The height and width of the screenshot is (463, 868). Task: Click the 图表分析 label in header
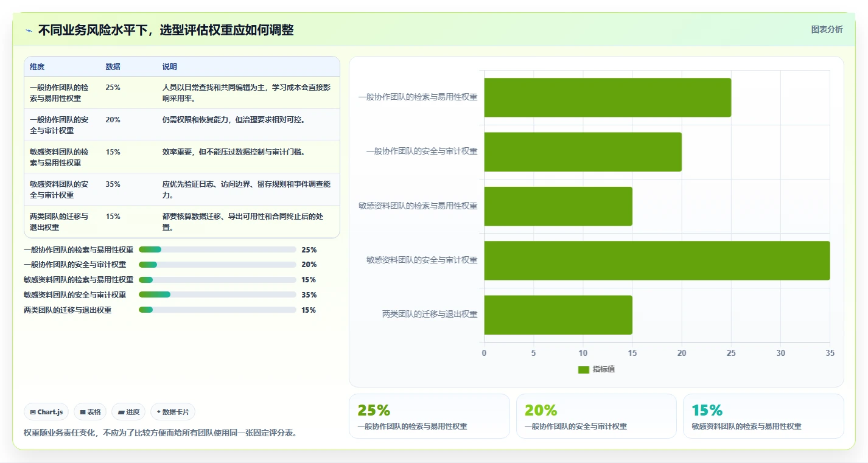tap(827, 29)
